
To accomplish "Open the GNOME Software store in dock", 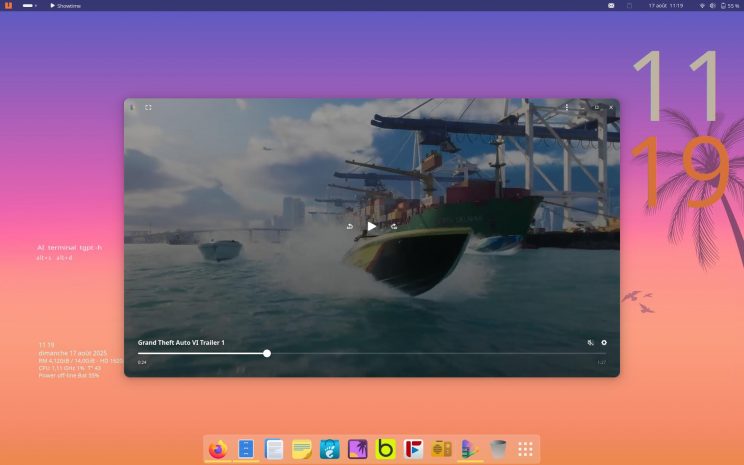I will 330,449.
